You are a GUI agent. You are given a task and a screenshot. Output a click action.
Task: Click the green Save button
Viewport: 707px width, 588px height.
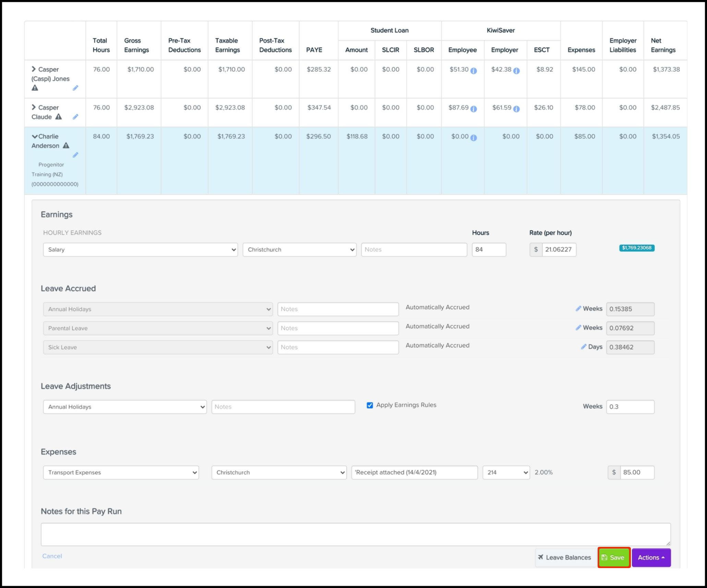tap(613, 557)
